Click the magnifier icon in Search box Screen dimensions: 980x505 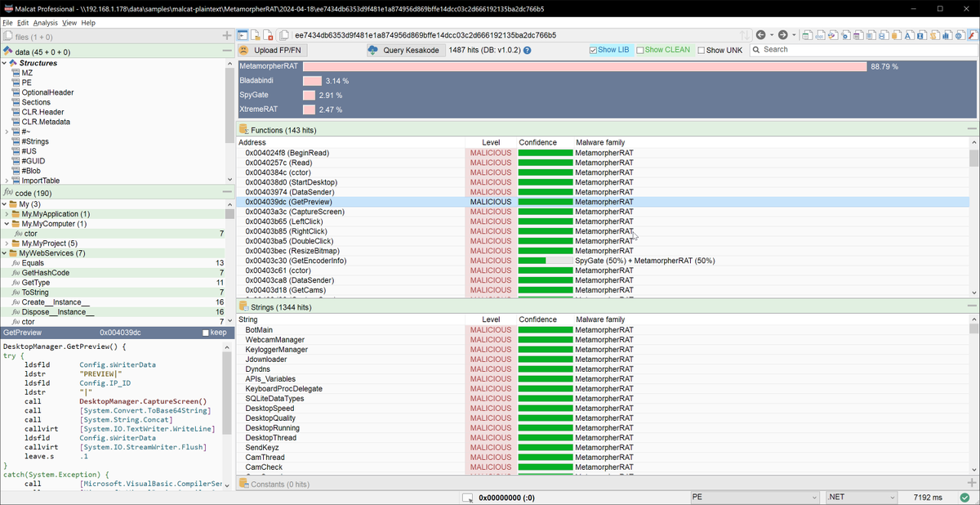(756, 50)
